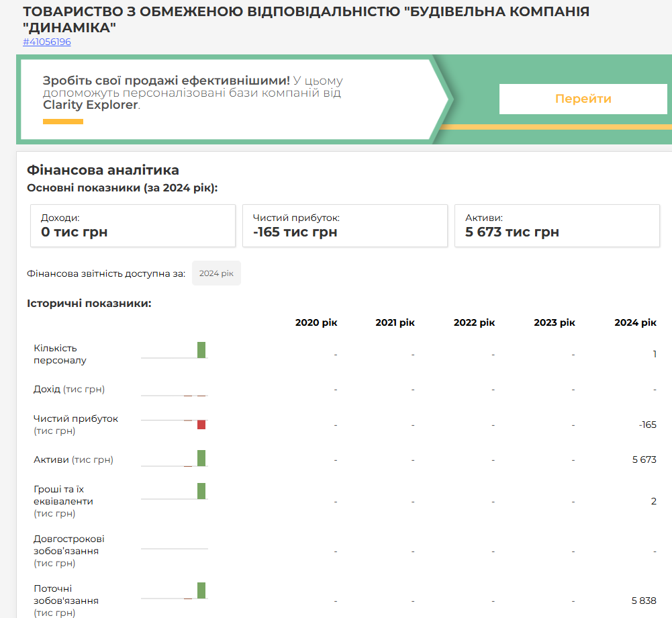This screenshot has width=672, height=618.
Task: Click the Перейти button in banner
Action: pyautogui.click(x=583, y=99)
